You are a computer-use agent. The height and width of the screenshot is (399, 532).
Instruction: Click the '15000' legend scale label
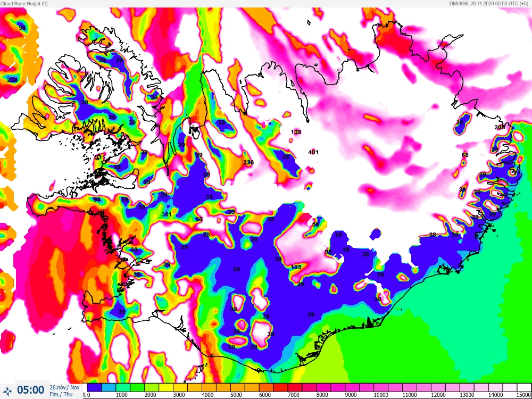pos(525,395)
